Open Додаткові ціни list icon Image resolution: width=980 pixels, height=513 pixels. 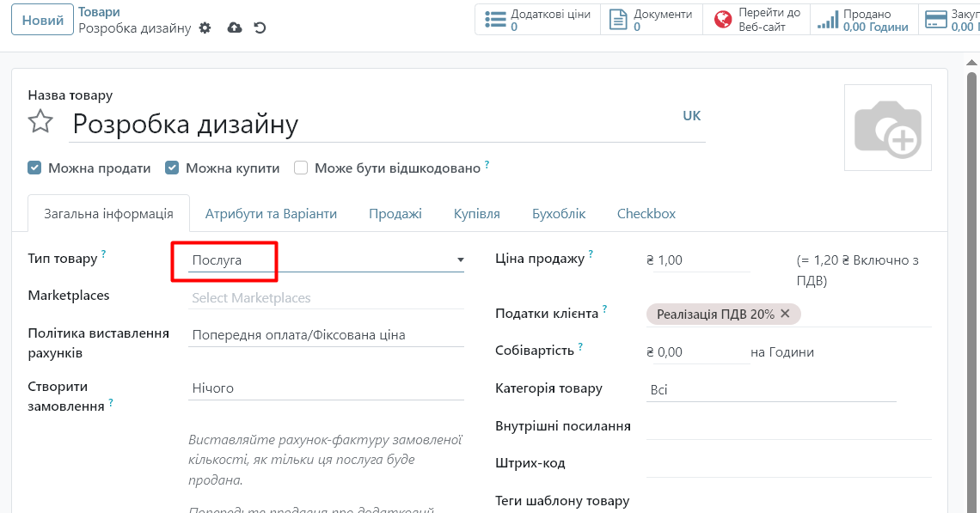click(x=495, y=20)
